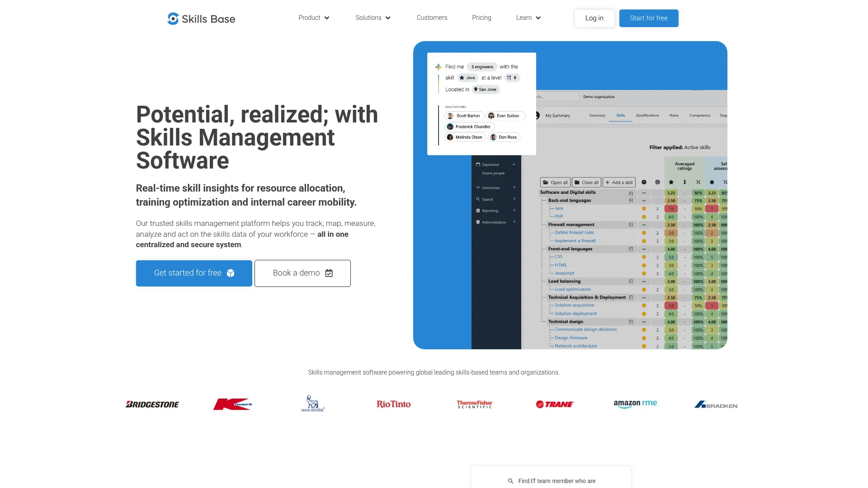The image size is (868, 488).
Task: Click the Book a demo button
Action: pos(302,273)
